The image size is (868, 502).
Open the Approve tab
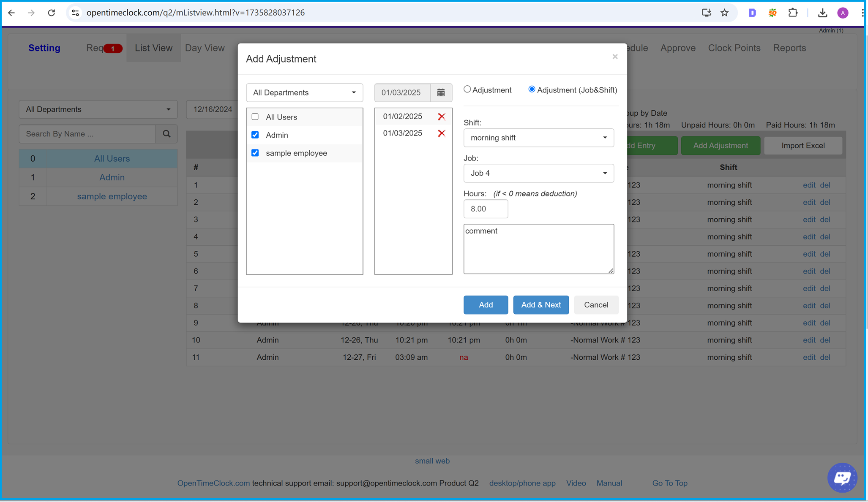[x=678, y=48]
